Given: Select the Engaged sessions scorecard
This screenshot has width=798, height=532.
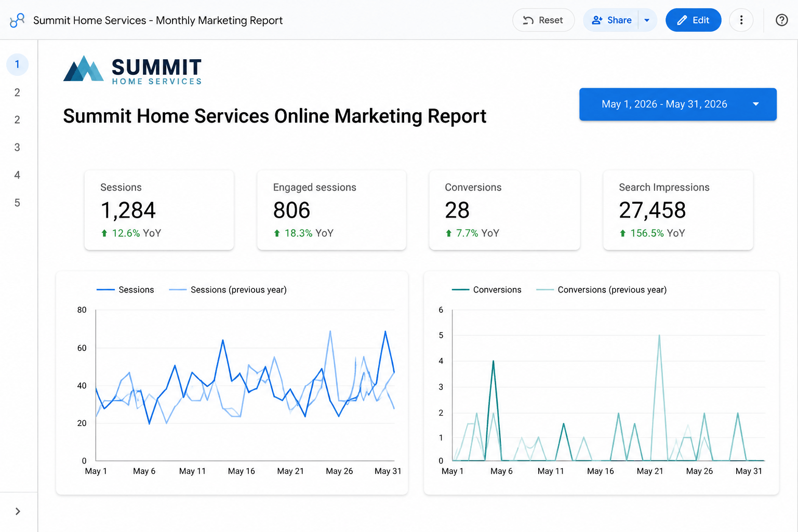Looking at the screenshot, I should pyautogui.click(x=331, y=210).
